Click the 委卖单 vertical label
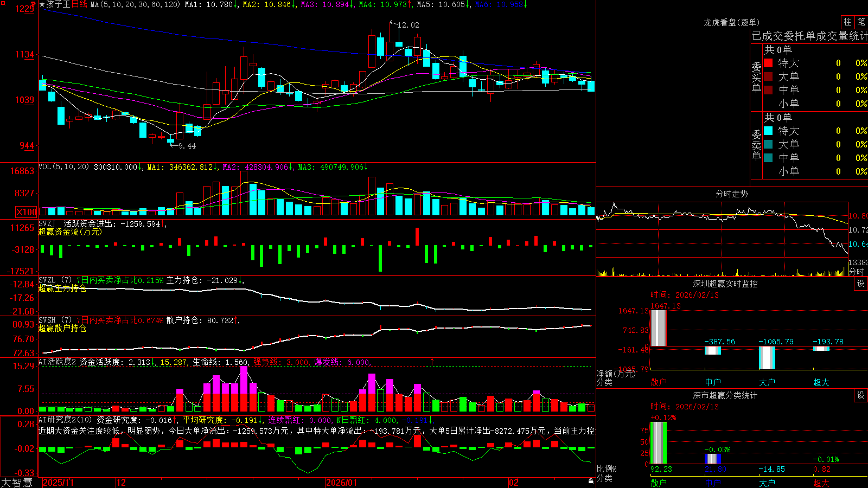Screen dimensions: 868x488 [756, 145]
